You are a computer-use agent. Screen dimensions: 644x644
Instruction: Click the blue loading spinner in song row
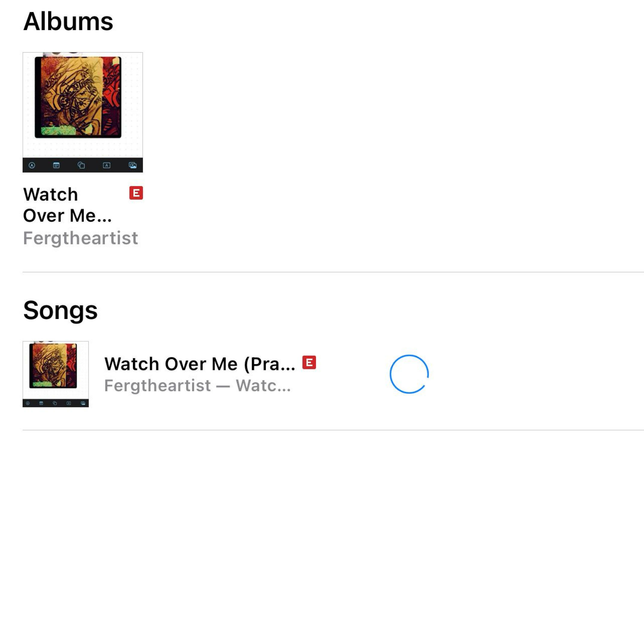(409, 374)
